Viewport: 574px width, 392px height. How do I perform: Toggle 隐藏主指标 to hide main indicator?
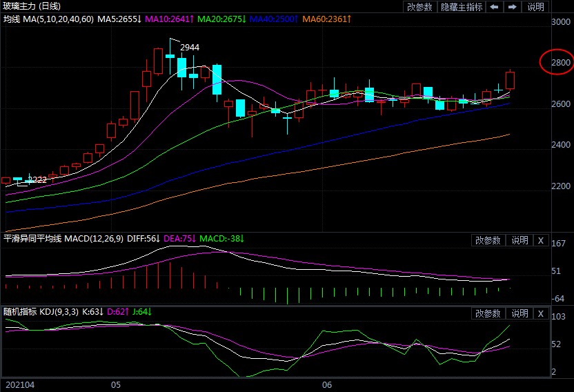pos(462,7)
